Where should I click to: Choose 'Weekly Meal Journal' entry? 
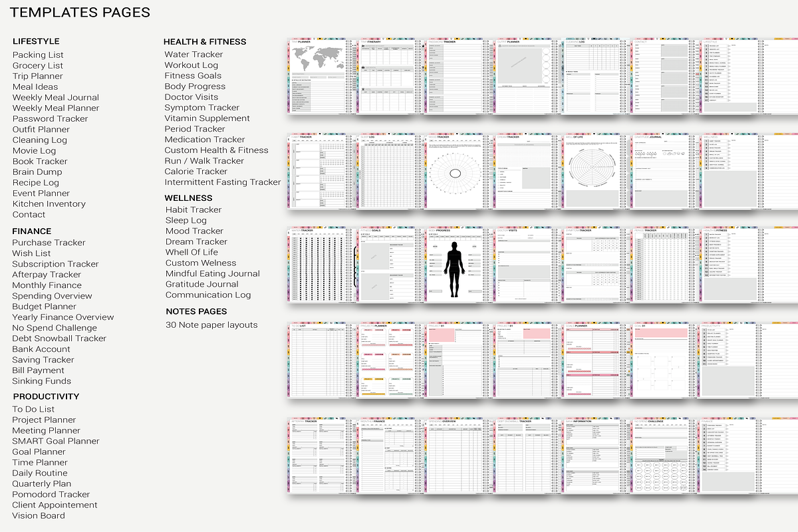(56, 97)
